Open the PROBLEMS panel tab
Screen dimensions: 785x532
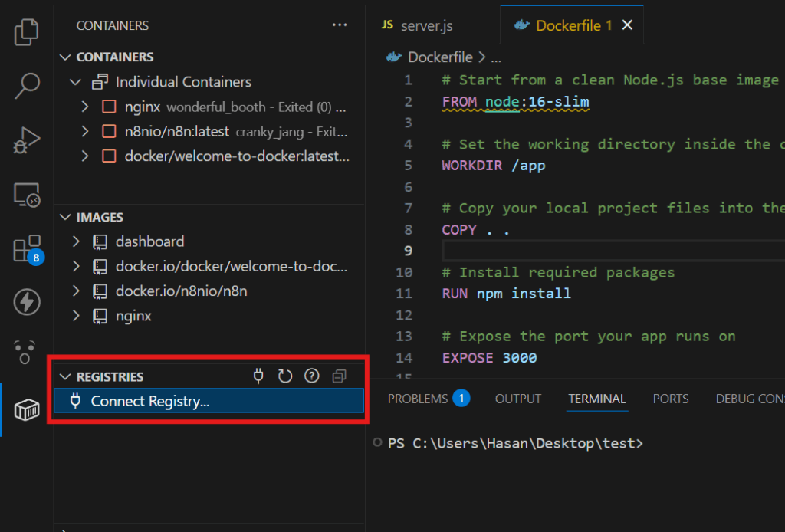(x=429, y=399)
